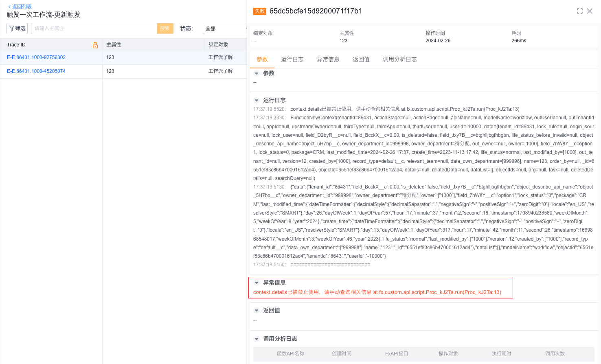Open the 状态 dropdown showing 全部
Viewport: 601px width, 364px height.
click(225, 29)
